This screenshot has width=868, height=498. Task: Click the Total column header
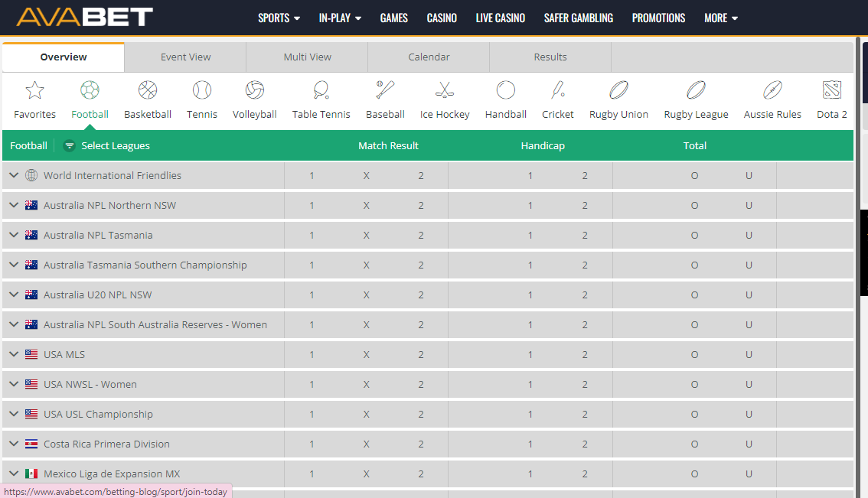point(695,145)
